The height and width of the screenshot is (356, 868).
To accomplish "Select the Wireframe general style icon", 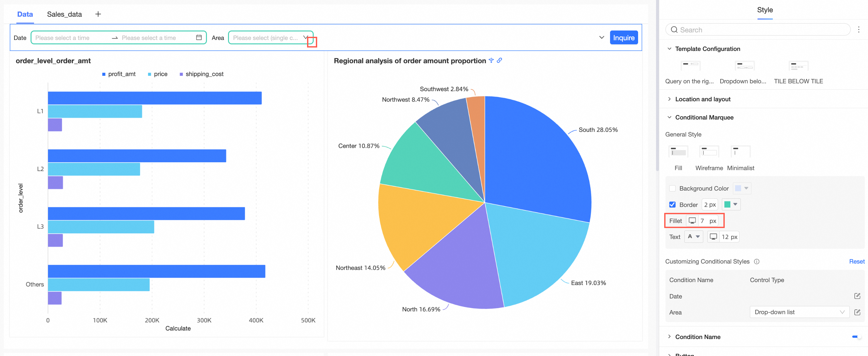I will 709,152.
